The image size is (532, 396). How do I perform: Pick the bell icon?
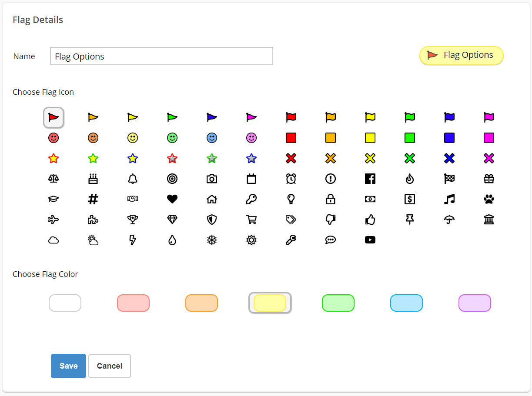[x=133, y=179]
